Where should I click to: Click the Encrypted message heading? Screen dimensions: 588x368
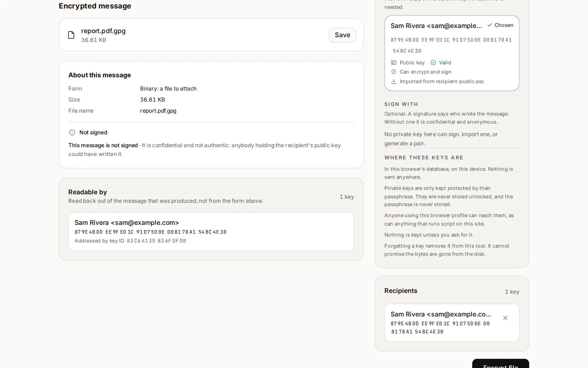tap(95, 6)
